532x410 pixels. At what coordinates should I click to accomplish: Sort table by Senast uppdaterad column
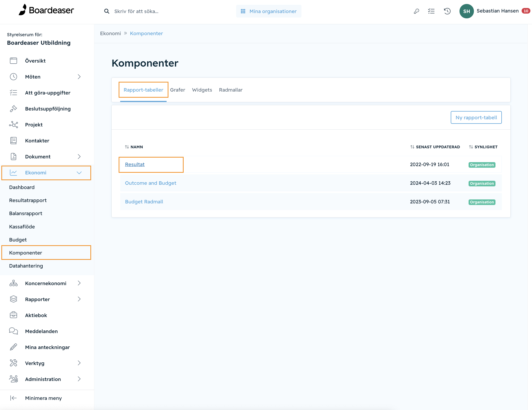[x=435, y=147]
